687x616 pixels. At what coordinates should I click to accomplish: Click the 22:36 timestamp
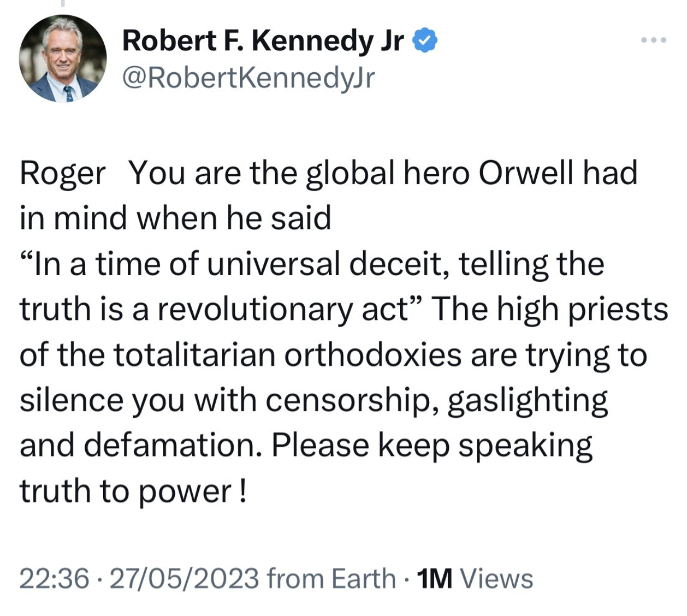(54, 578)
